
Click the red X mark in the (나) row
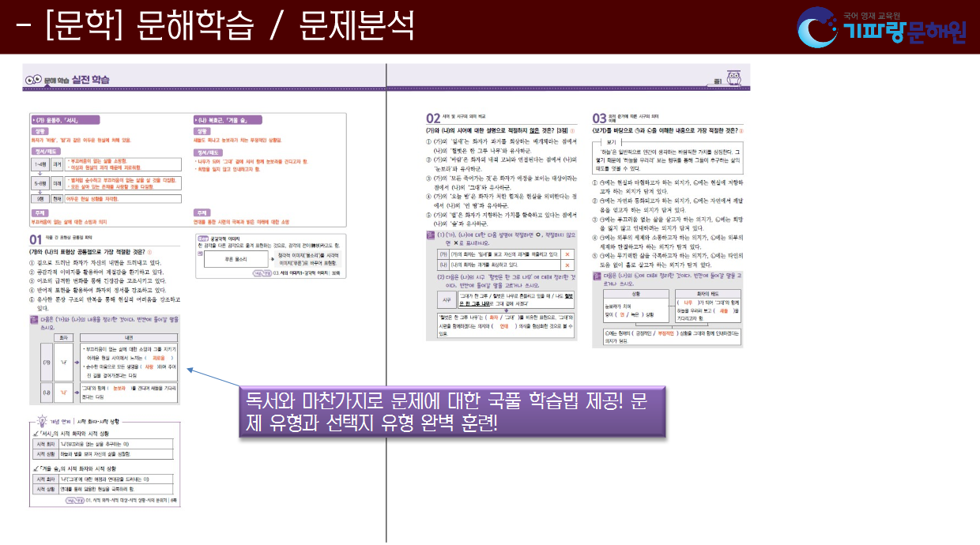[566, 266]
